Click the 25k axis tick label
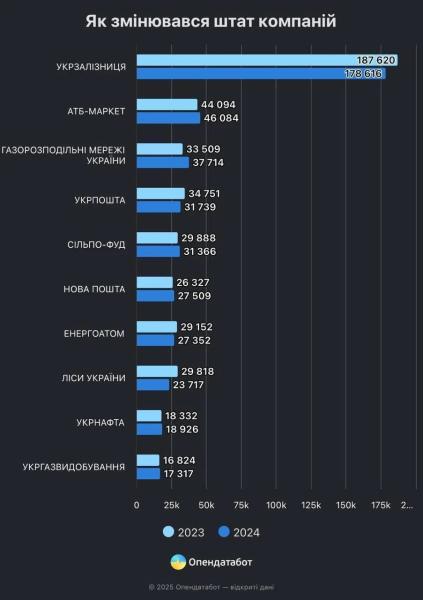 pos(171,505)
